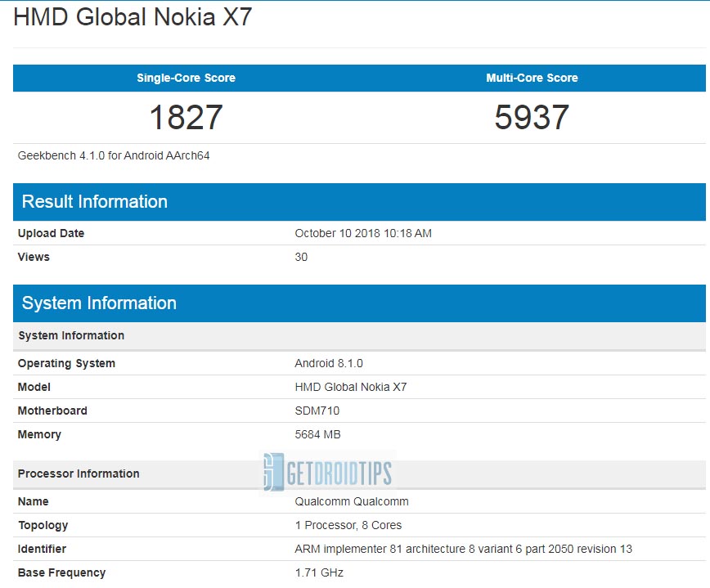Select the "Views" row label
Screen dimensions: 710x588
(34, 257)
